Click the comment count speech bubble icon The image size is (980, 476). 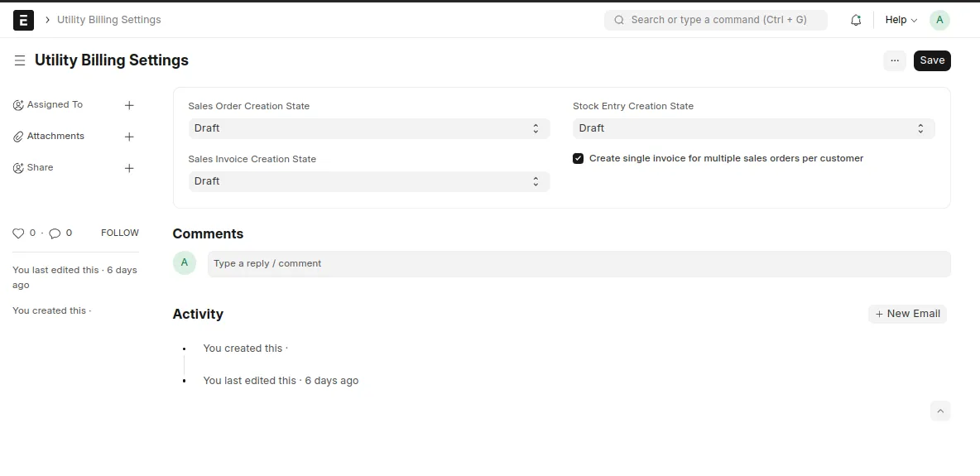55,233
